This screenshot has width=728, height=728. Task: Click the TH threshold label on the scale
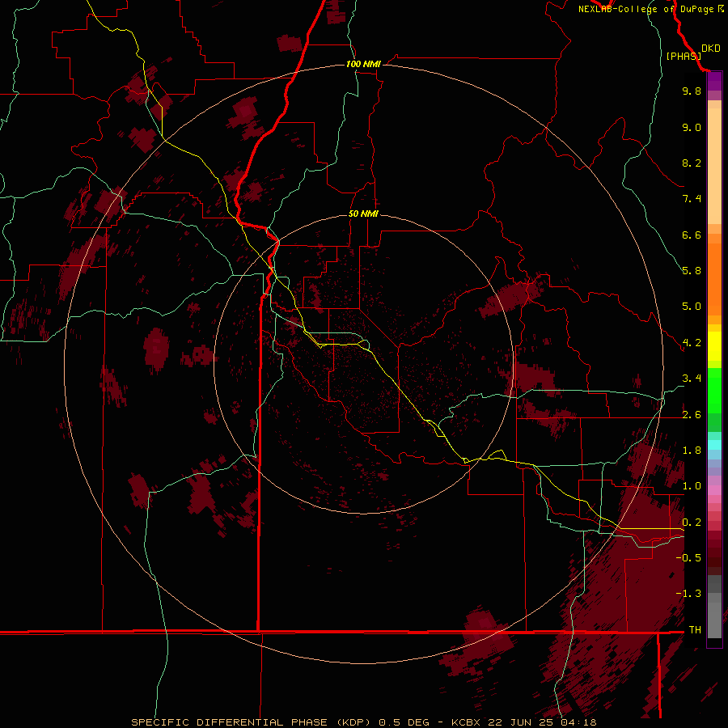point(695,630)
